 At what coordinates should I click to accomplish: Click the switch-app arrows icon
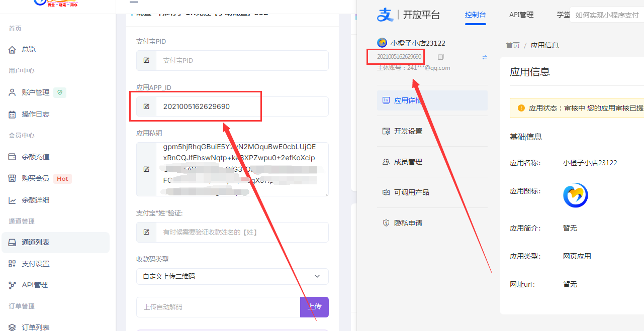485,57
